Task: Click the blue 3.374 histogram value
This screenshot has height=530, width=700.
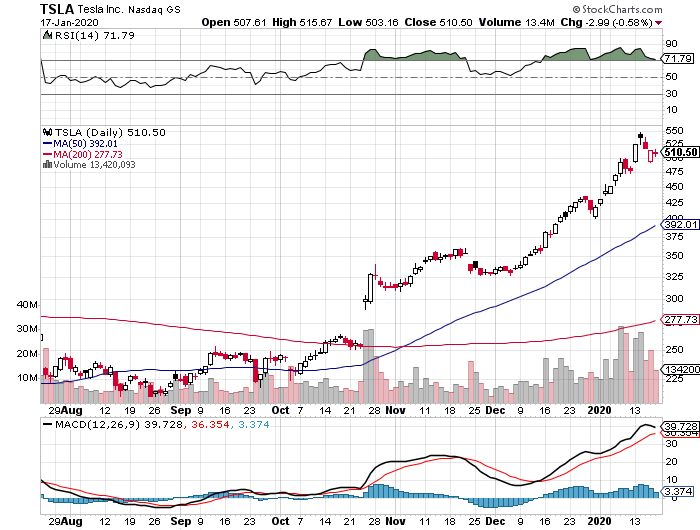Action: pos(254,425)
